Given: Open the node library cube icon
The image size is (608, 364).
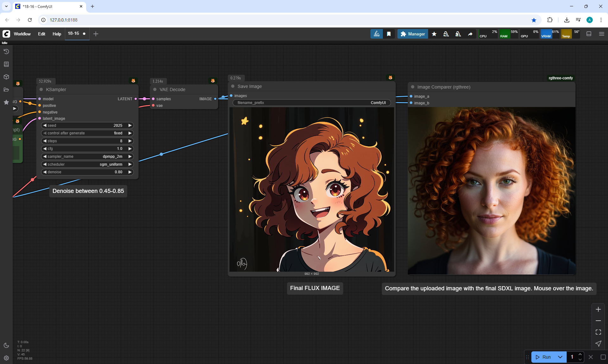Looking at the screenshot, I should click(6, 77).
